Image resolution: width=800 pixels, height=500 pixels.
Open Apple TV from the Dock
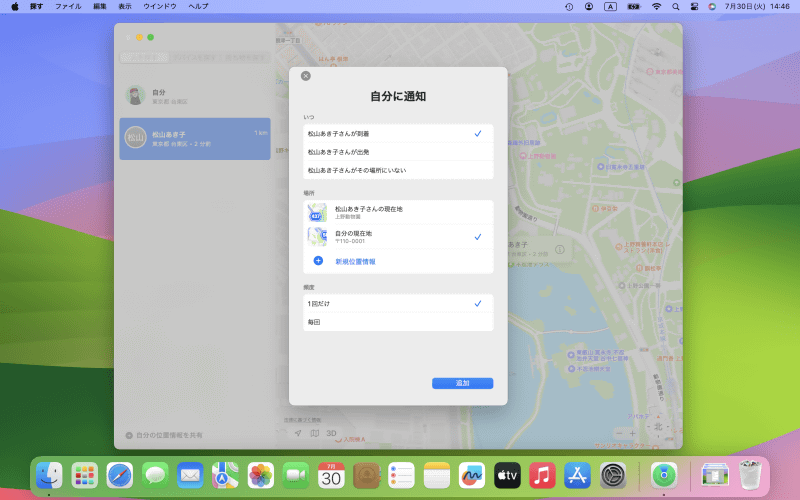507,476
